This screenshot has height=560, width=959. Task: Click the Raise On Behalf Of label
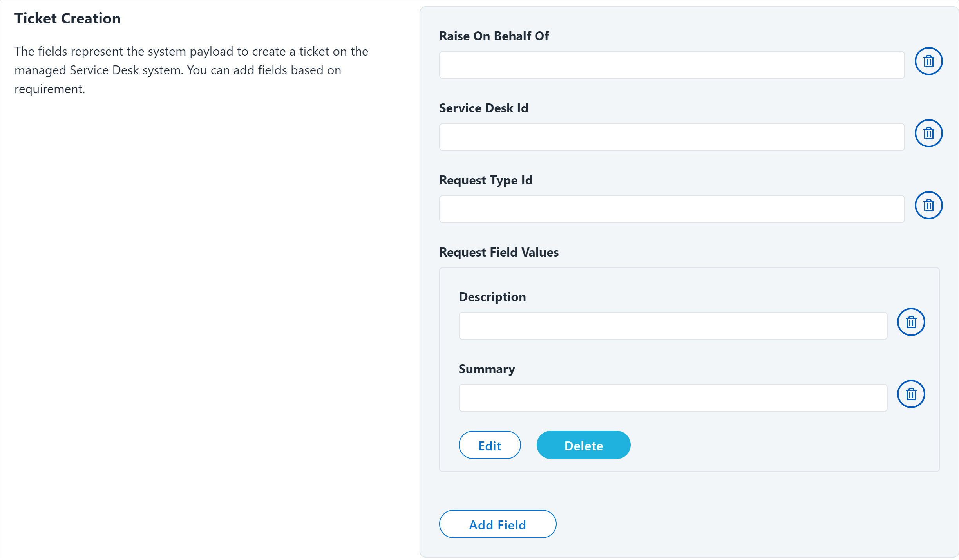(494, 36)
